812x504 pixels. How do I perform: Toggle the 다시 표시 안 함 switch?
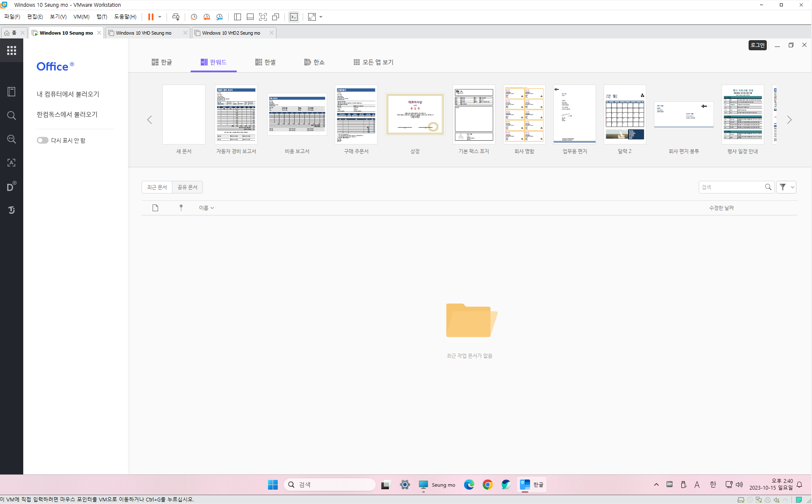pyautogui.click(x=42, y=140)
